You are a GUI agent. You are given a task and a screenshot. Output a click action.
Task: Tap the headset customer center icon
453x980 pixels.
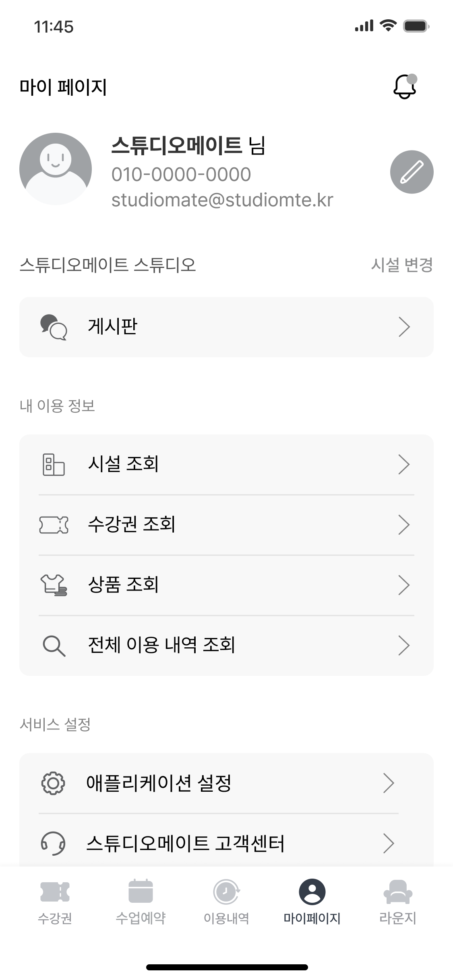tap(53, 843)
